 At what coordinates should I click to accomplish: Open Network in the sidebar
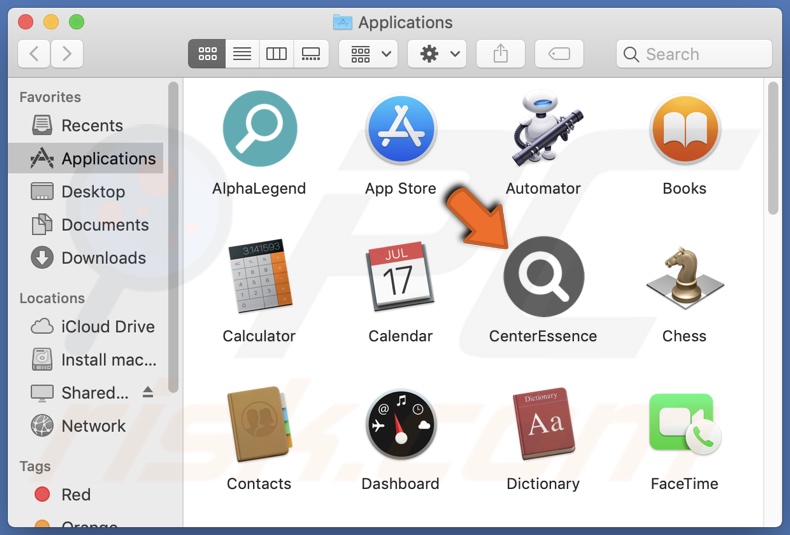86,426
